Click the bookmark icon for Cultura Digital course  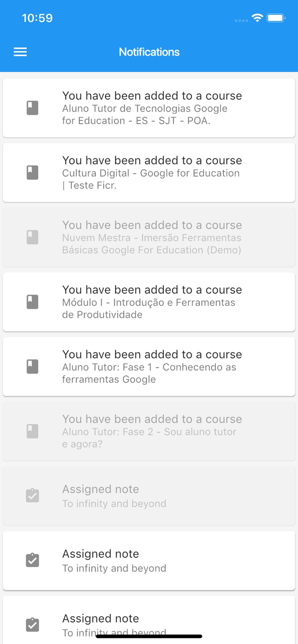point(32,172)
